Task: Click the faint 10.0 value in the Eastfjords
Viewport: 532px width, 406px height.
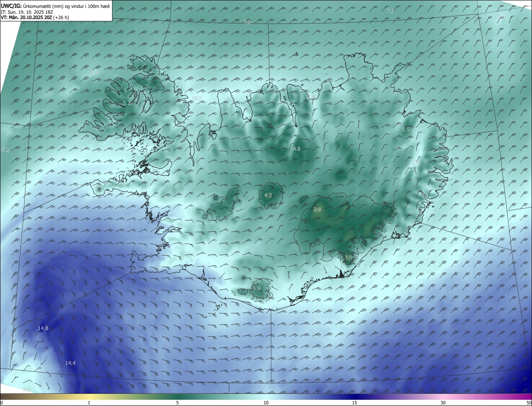Action: pos(416,162)
